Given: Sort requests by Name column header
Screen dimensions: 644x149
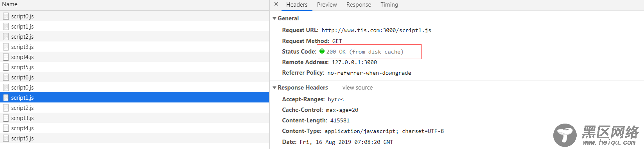Looking at the screenshot, I should tap(10, 4).
